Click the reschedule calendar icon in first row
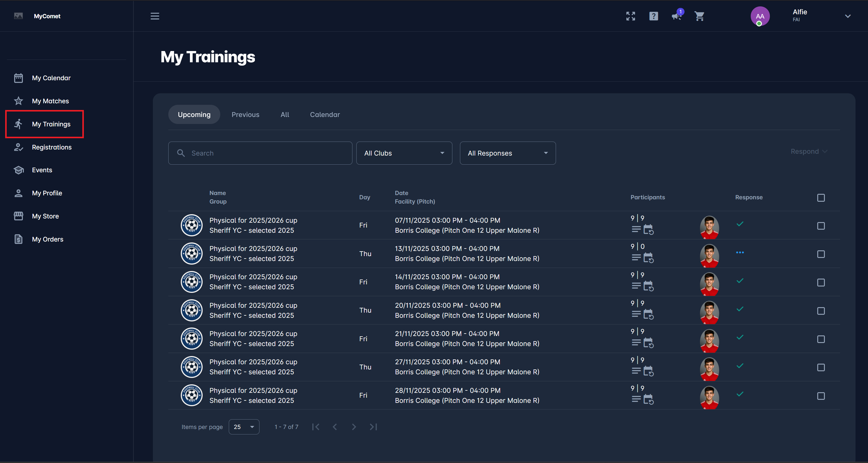Image resolution: width=868 pixels, height=463 pixels. 648,230
